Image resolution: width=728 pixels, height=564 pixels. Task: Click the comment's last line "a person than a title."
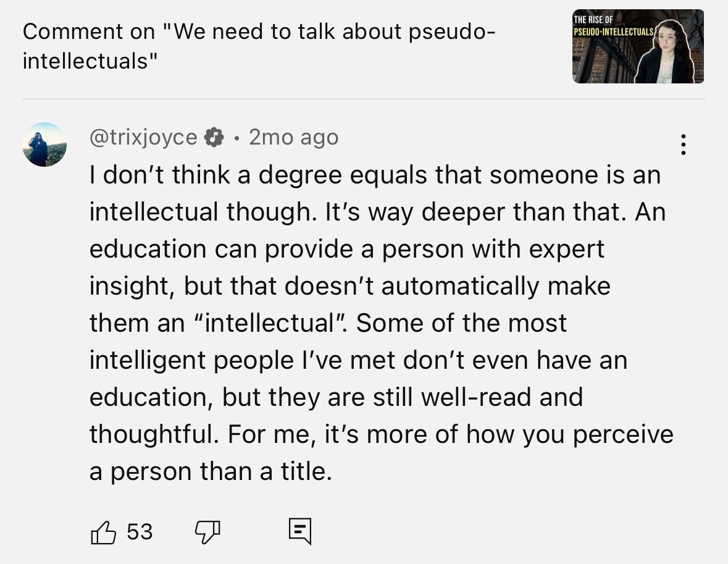(211, 471)
